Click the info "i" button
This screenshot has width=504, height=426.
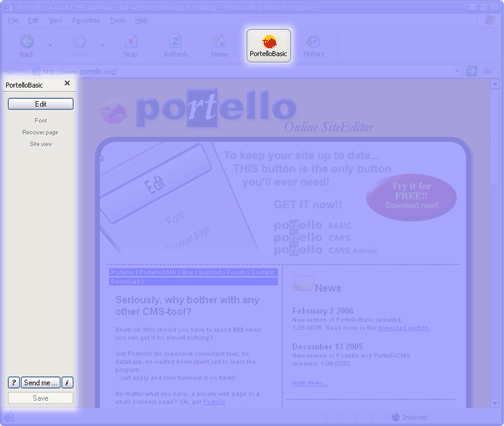67,383
